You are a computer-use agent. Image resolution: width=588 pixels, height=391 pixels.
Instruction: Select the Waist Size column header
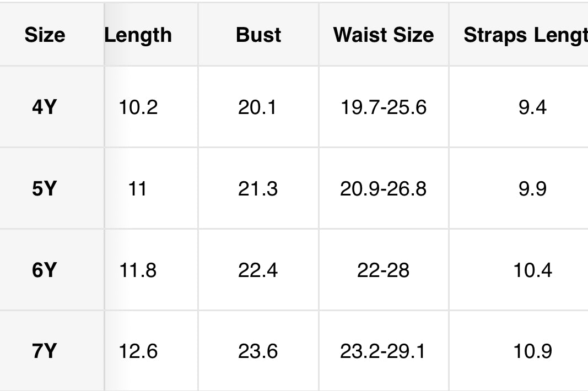[x=384, y=35]
